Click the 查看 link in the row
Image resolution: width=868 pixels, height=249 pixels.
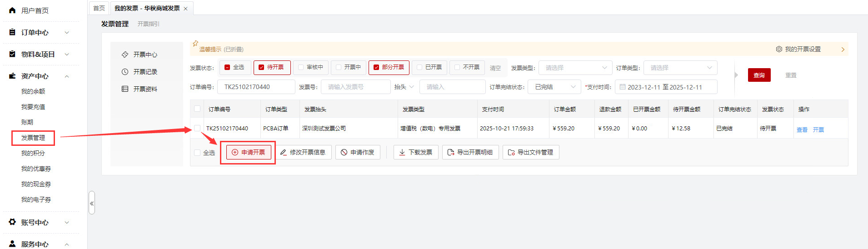(802, 130)
